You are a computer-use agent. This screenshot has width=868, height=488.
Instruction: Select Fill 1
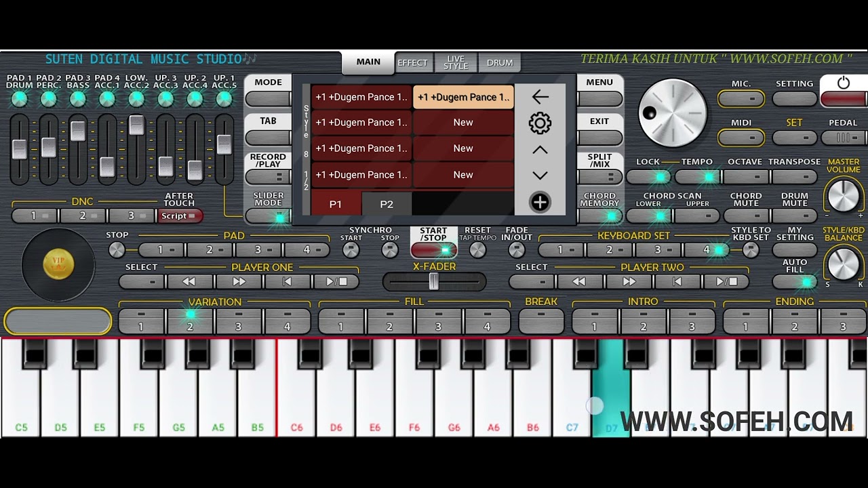click(x=341, y=321)
